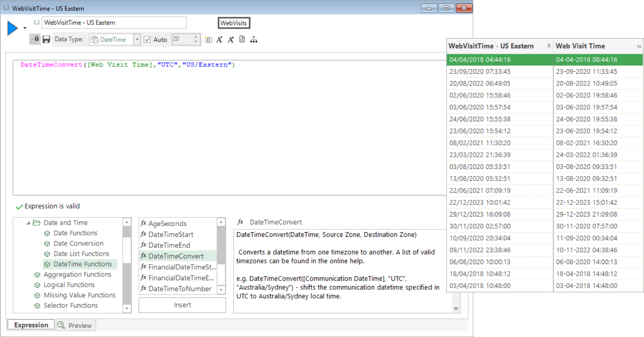Click the expression icon beside the name field
This screenshot has width=644, height=337.
point(36,22)
